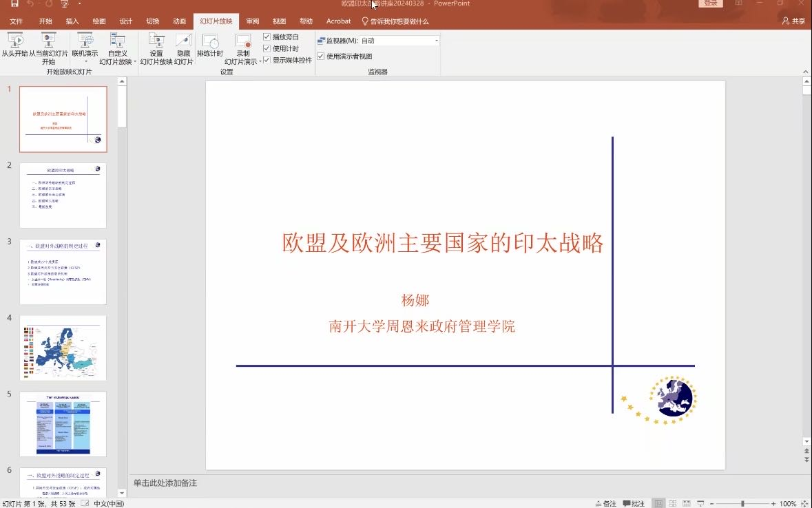
Task: Switch to slide sorter view in status bar
Action: [x=672, y=503]
